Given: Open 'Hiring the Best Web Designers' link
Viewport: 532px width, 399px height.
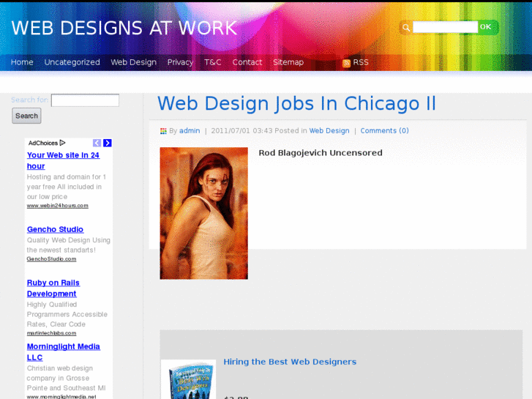Looking at the screenshot, I should point(290,362).
